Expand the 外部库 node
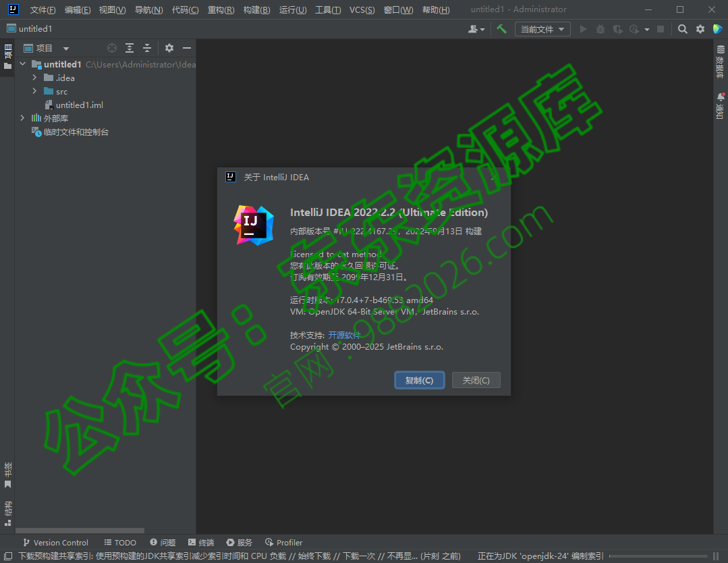The image size is (728, 563). [x=22, y=118]
